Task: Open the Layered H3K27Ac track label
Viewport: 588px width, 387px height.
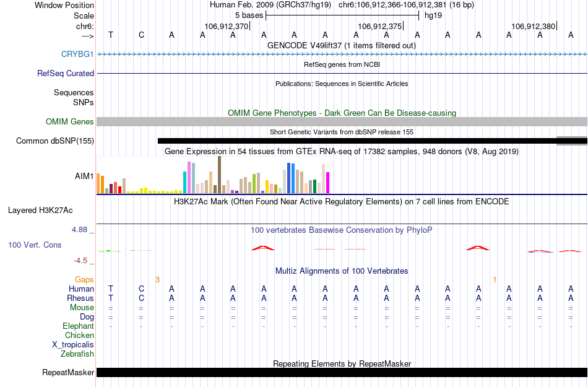Action: pos(40,210)
